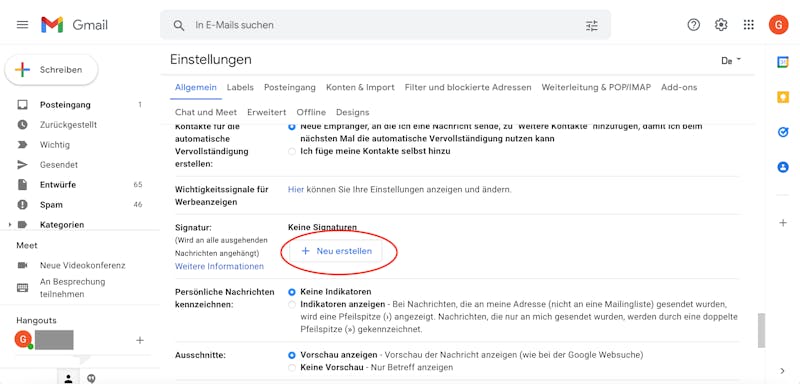Expand the Kategorien label list
Viewport: 800px width, 384px height.
point(10,225)
